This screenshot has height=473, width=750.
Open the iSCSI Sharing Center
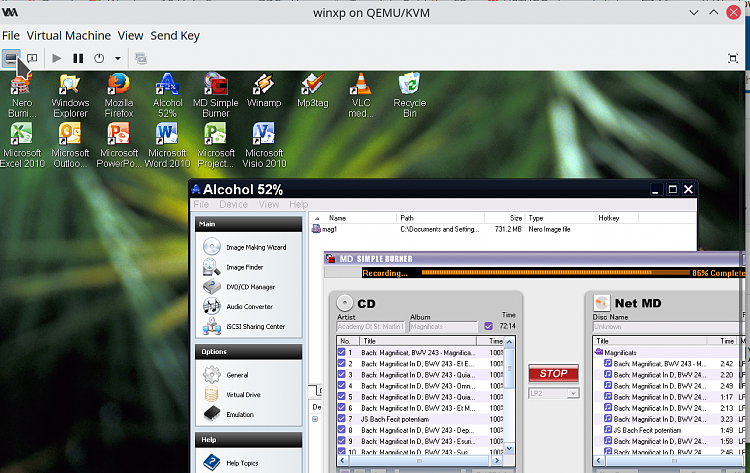[x=244, y=326]
